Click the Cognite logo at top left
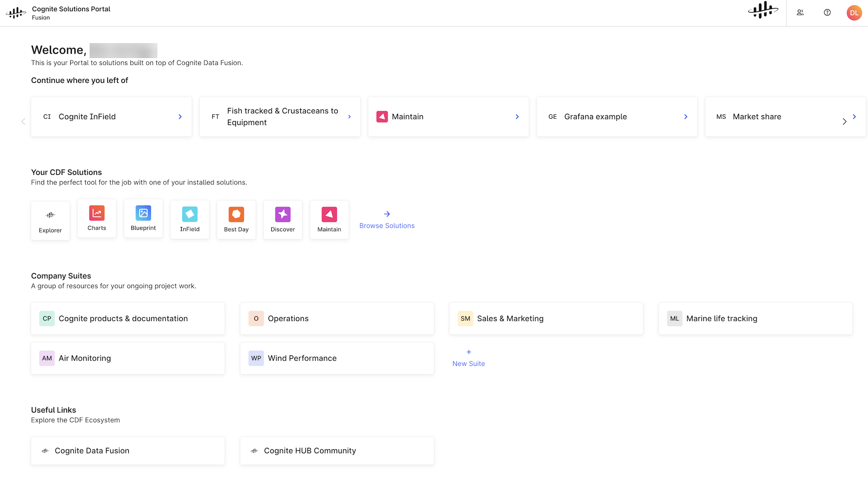Screen dimensions: 868x488 click(x=15, y=13)
